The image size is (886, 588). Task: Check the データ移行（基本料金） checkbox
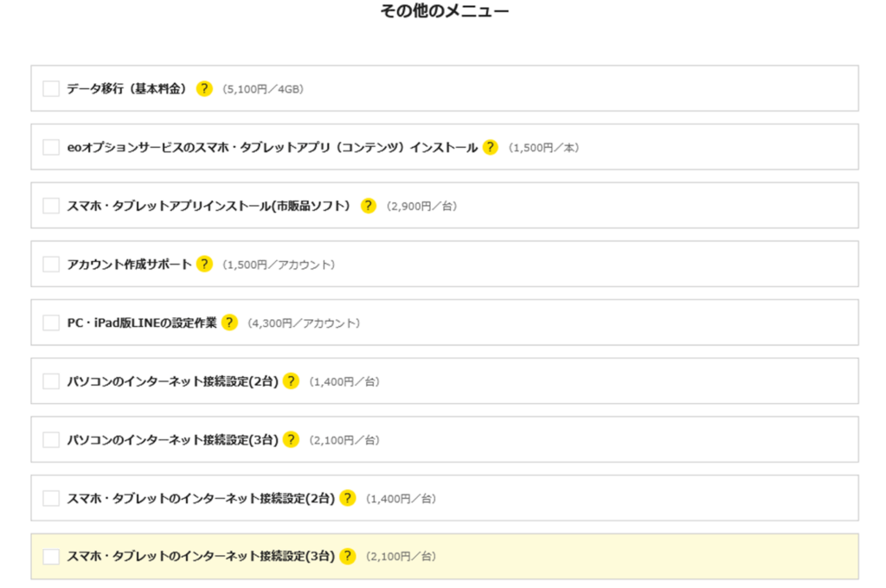point(51,88)
